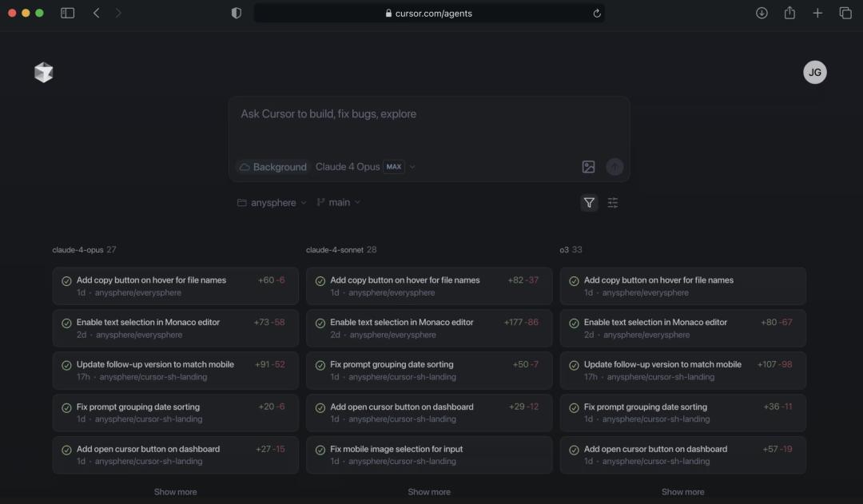Viewport: 863px width, 504px height.
Task: Open claude-4-sonnet Enable text selection in Monaco task
Action: click(429, 328)
